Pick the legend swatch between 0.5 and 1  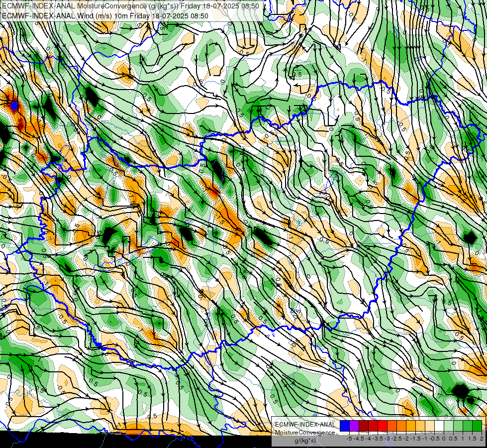(x=458, y=426)
